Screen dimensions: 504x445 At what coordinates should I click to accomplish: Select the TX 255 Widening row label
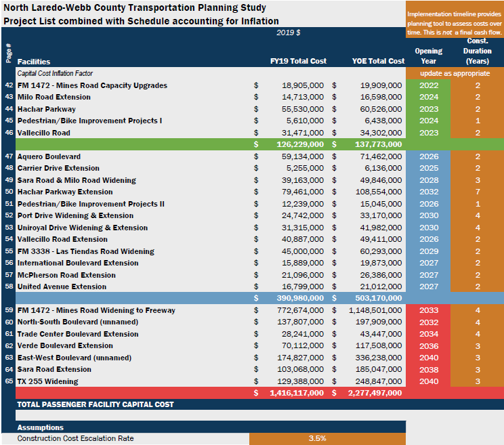tap(47, 381)
